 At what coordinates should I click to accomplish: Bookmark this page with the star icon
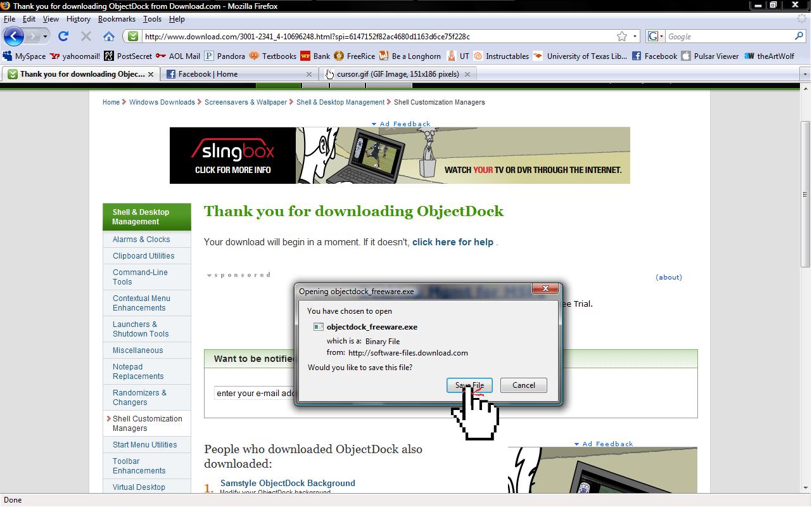(x=622, y=36)
